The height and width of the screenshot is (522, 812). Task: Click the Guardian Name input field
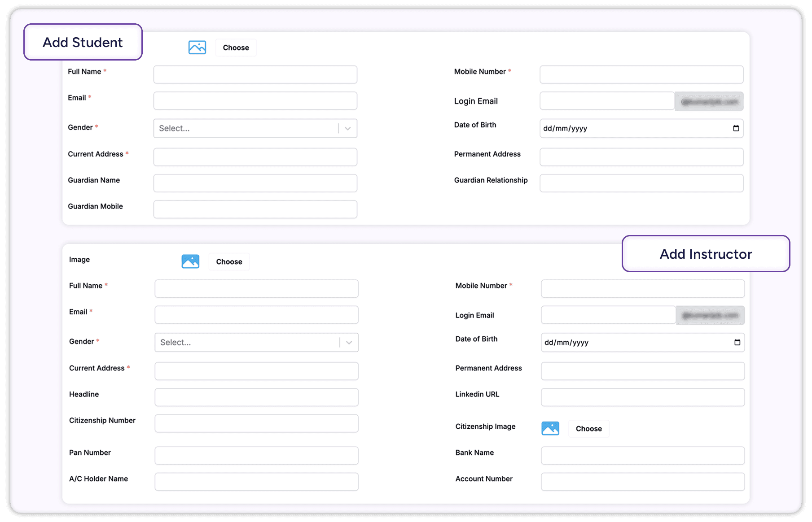pos(255,183)
